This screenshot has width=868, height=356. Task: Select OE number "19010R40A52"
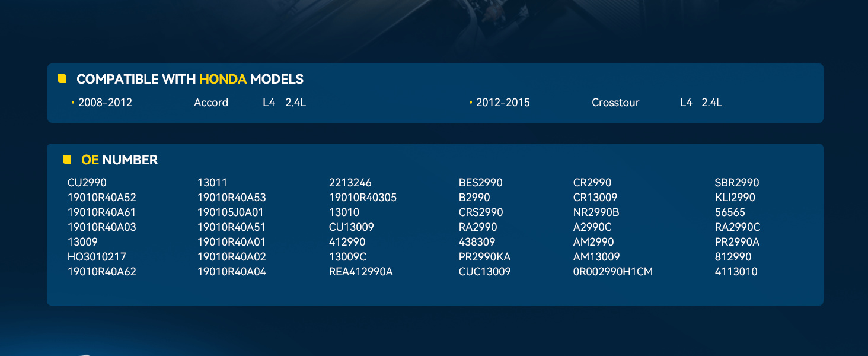pos(102,198)
